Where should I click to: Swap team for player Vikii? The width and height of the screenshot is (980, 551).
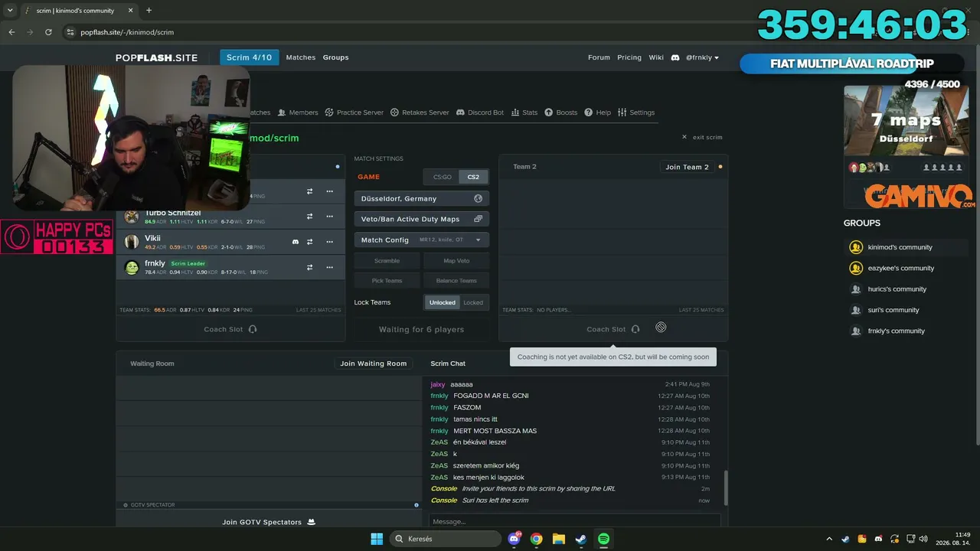(x=309, y=242)
